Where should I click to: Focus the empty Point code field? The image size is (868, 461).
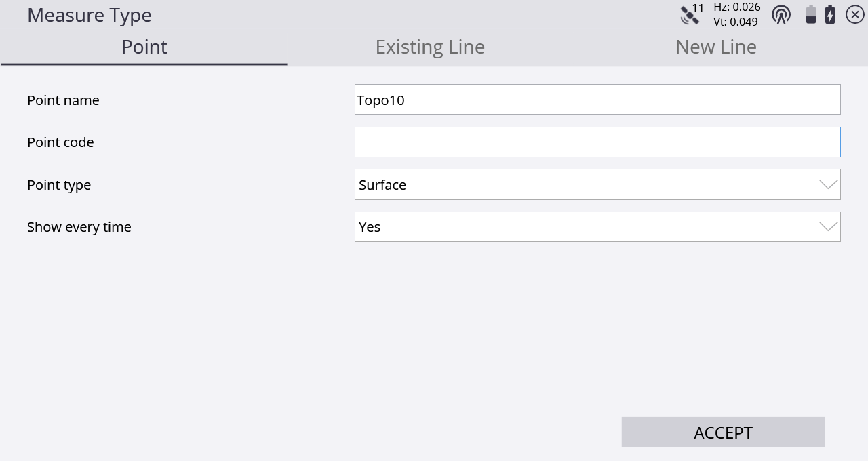[x=597, y=142]
